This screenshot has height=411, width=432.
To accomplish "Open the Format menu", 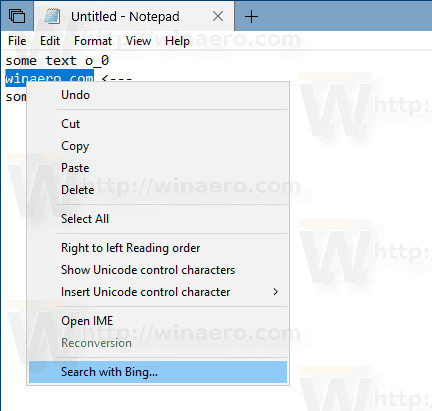I will coord(93,41).
